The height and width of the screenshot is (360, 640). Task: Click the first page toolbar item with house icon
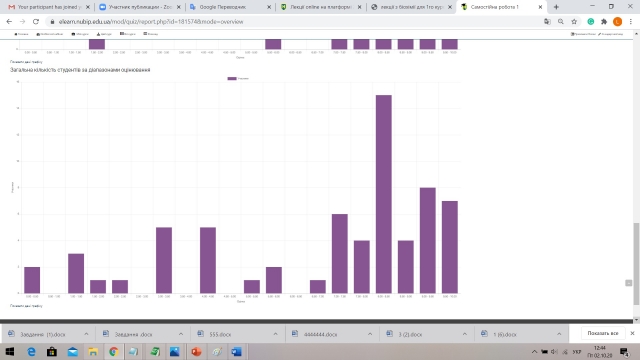point(21,34)
